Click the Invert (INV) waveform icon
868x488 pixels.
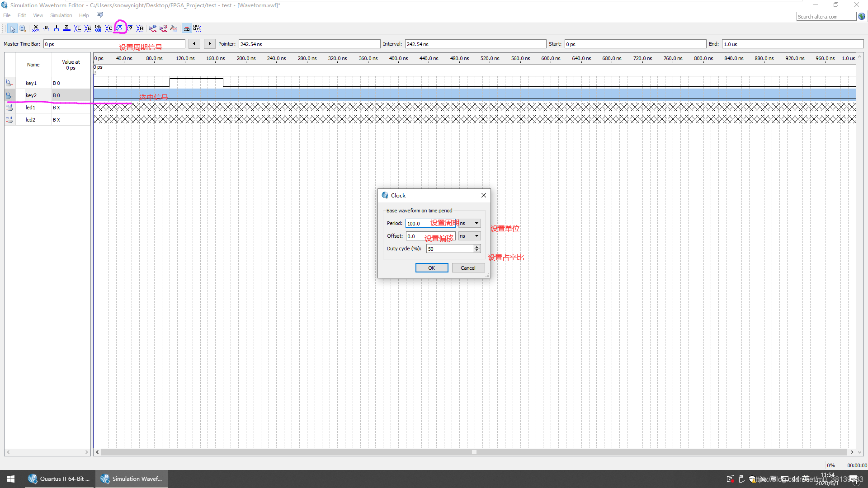tap(98, 28)
